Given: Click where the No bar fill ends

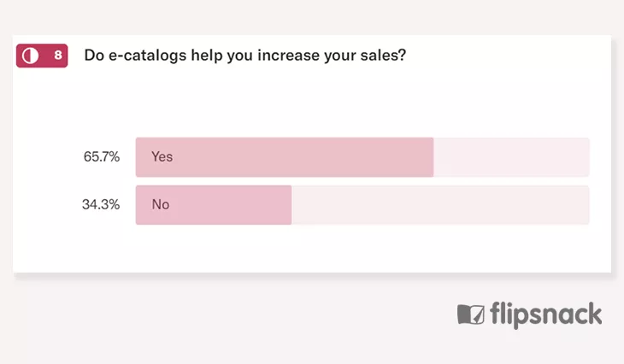Looking at the screenshot, I should [x=291, y=205].
